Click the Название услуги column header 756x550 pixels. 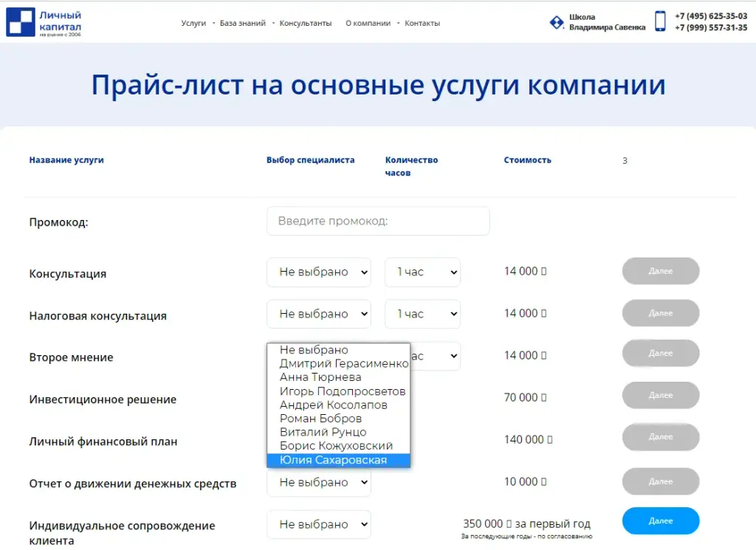[x=66, y=160]
